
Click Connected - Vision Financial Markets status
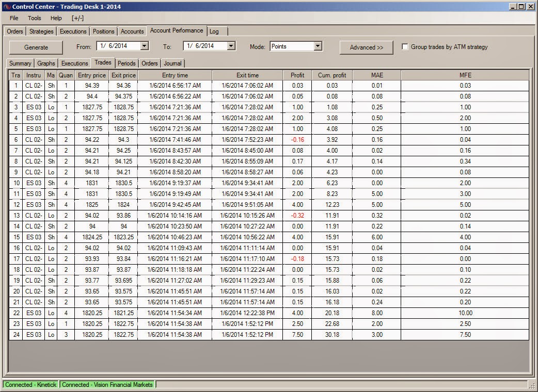pyautogui.click(x=107, y=385)
